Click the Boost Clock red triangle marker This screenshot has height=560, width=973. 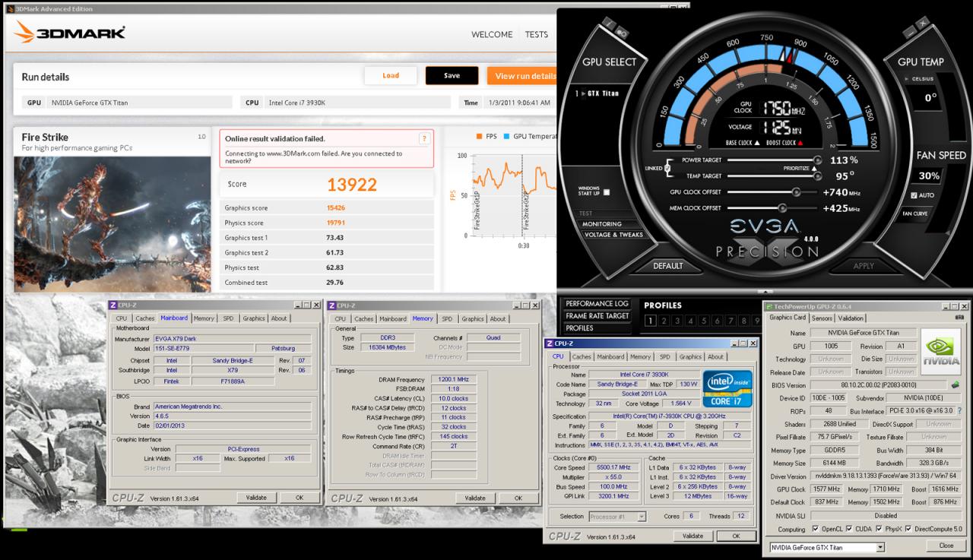point(801,143)
